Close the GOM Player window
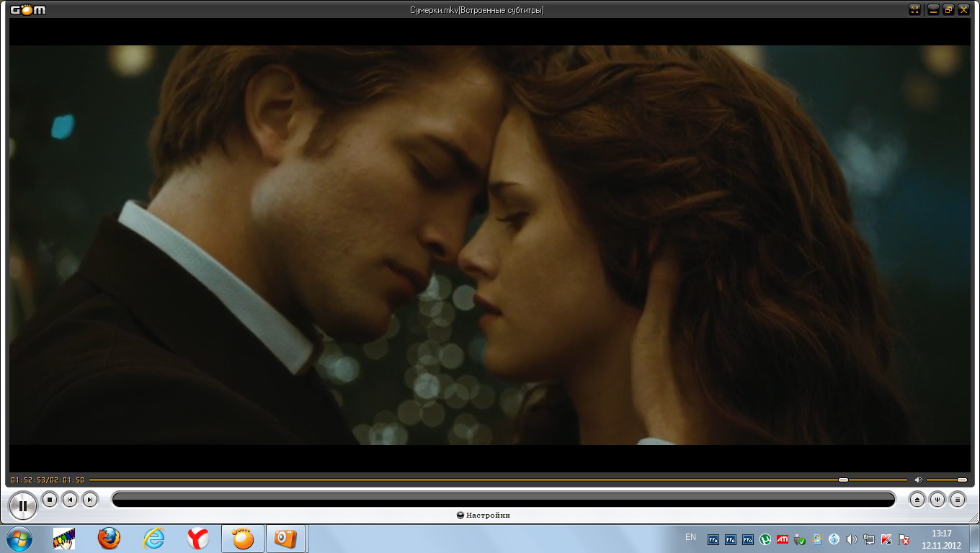 coord(963,9)
